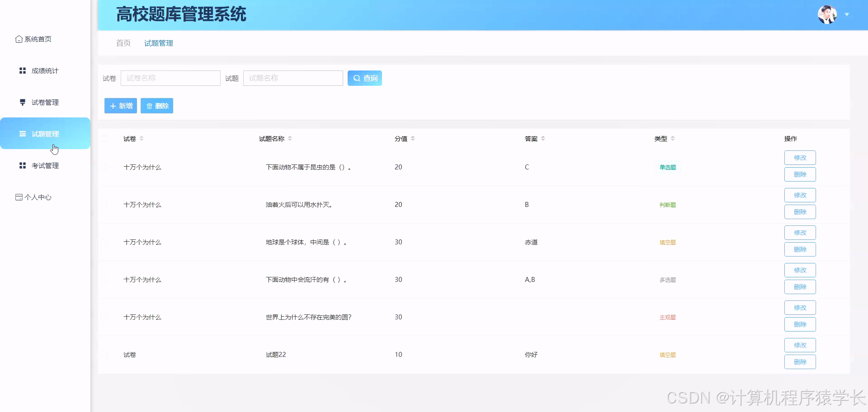The width and height of the screenshot is (868, 412).
Task: Focus the 试题名称 input field
Action: [293, 78]
